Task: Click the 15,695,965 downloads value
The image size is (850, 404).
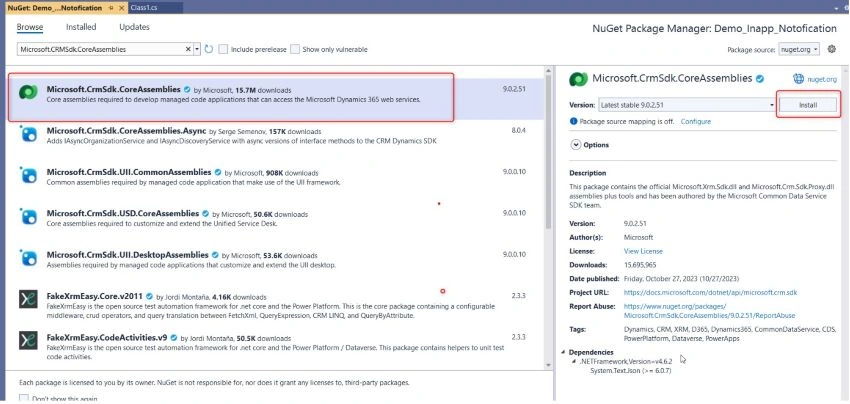Action: click(x=639, y=265)
